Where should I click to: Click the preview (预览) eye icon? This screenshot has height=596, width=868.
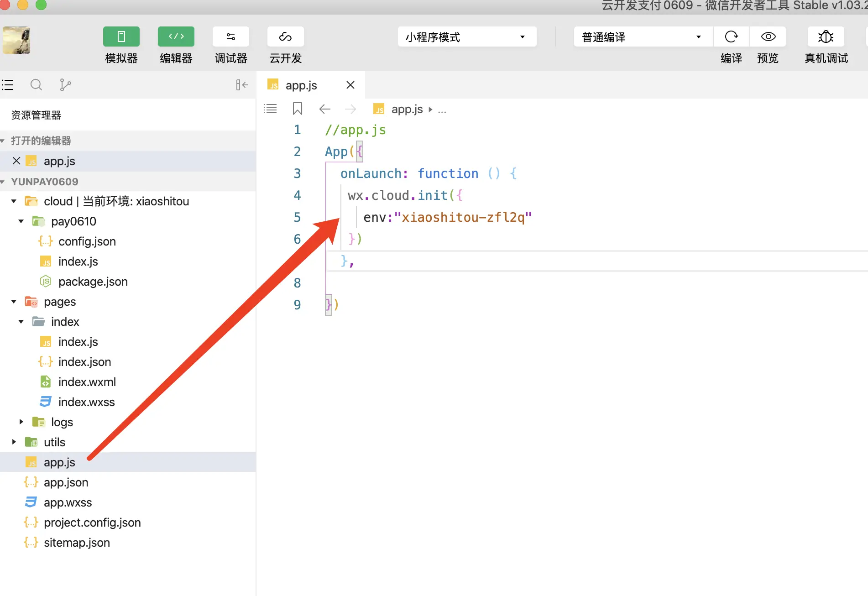768,37
